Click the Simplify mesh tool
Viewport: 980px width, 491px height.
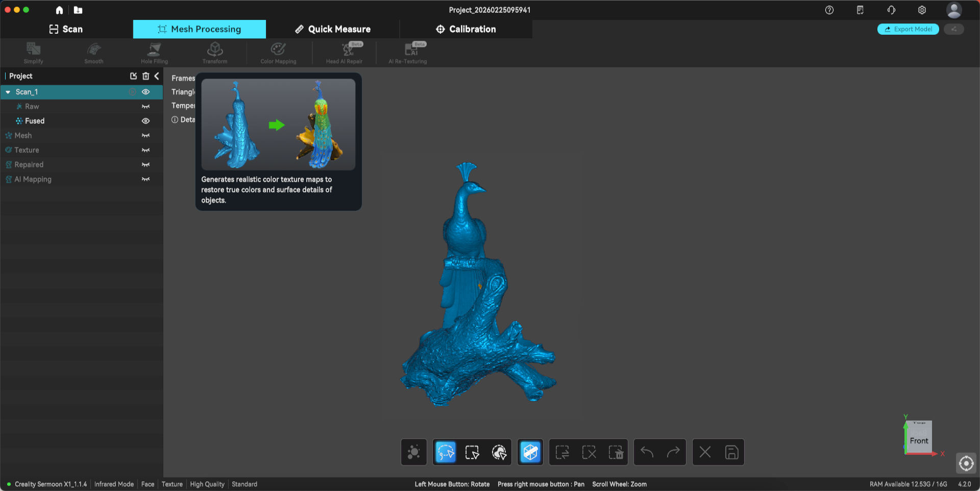click(34, 53)
